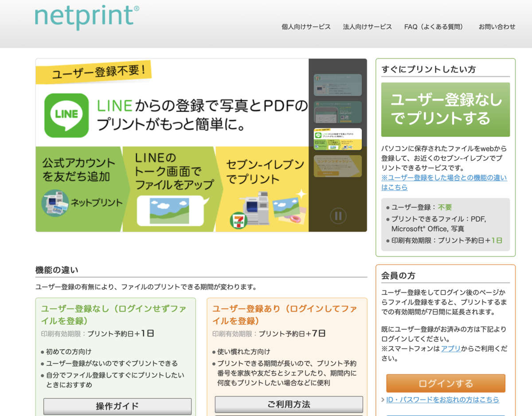Click the ログインする button
This screenshot has height=416, width=532.
(x=446, y=384)
